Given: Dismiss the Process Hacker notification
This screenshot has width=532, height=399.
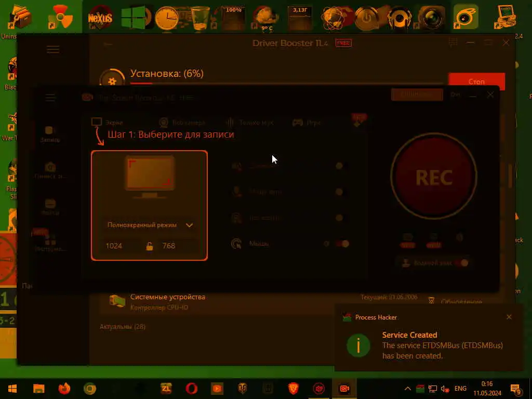Looking at the screenshot, I should (x=509, y=317).
